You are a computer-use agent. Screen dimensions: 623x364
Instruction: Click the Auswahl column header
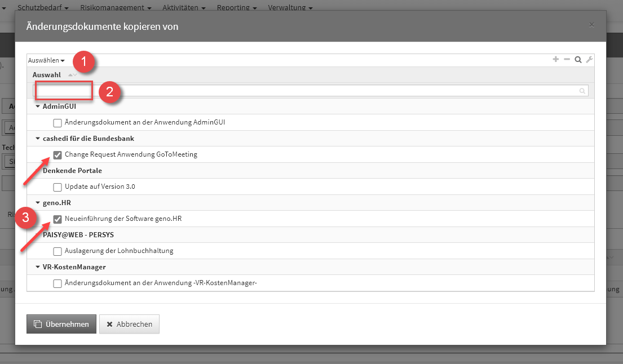[46, 74]
